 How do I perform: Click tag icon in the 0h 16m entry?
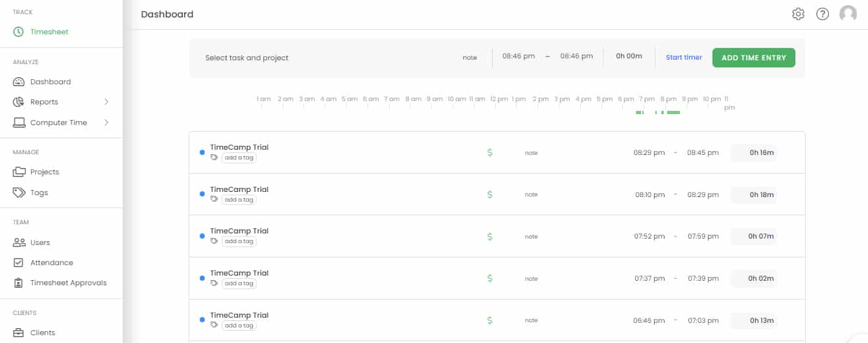click(x=215, y=158)
